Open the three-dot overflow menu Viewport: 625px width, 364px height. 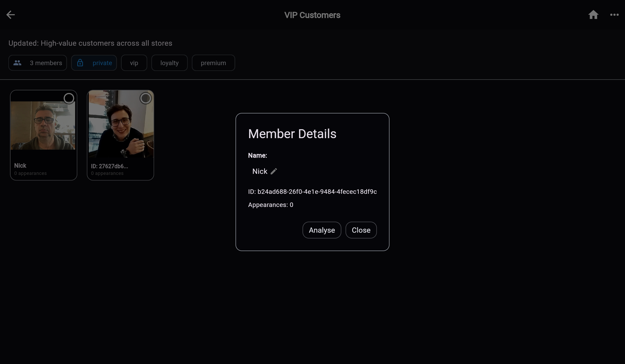[614, 15]
